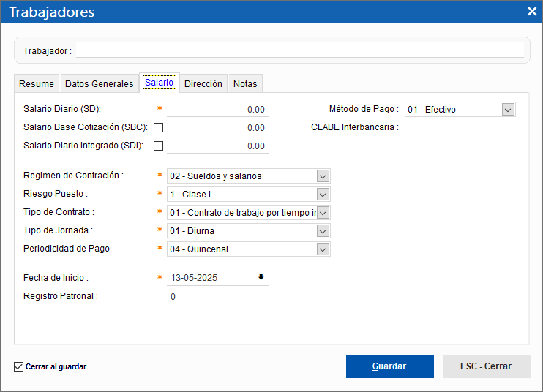
Task: Click the CLABE Interbancaria field
Action: pyautogui.click(x=460, y=127)
